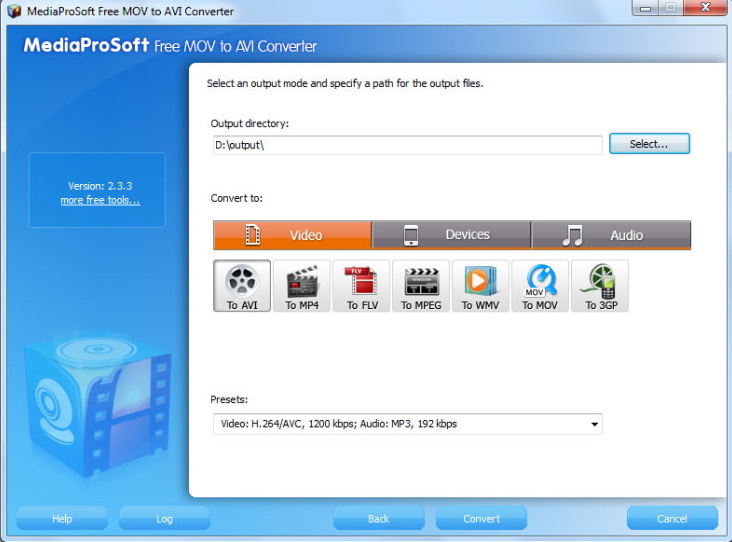
Task: Select the To AVI format icon
Action: pyautogui.click(x=242, y=286)
